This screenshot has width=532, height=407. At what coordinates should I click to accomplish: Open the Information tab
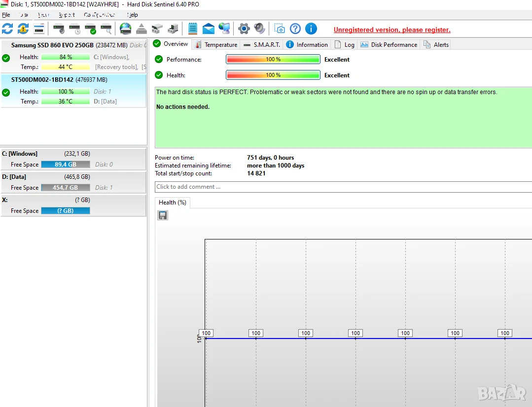click(307, 45)
